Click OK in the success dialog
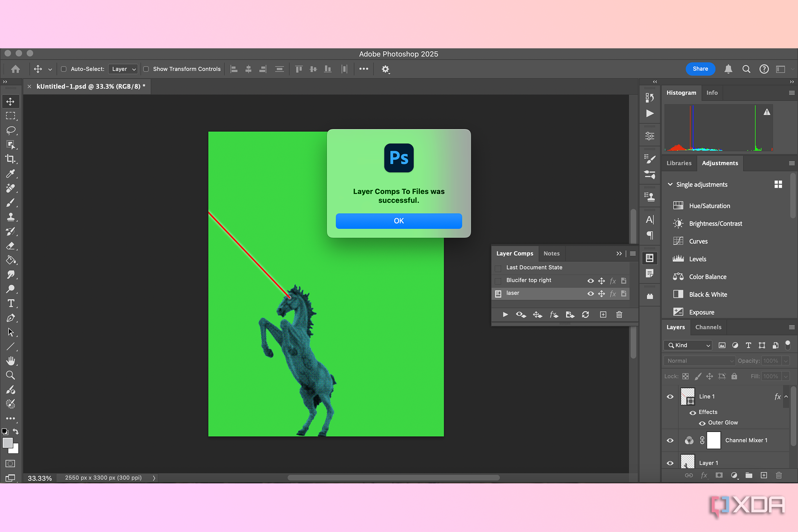This screenshot has height=532, width=798. 399,221
